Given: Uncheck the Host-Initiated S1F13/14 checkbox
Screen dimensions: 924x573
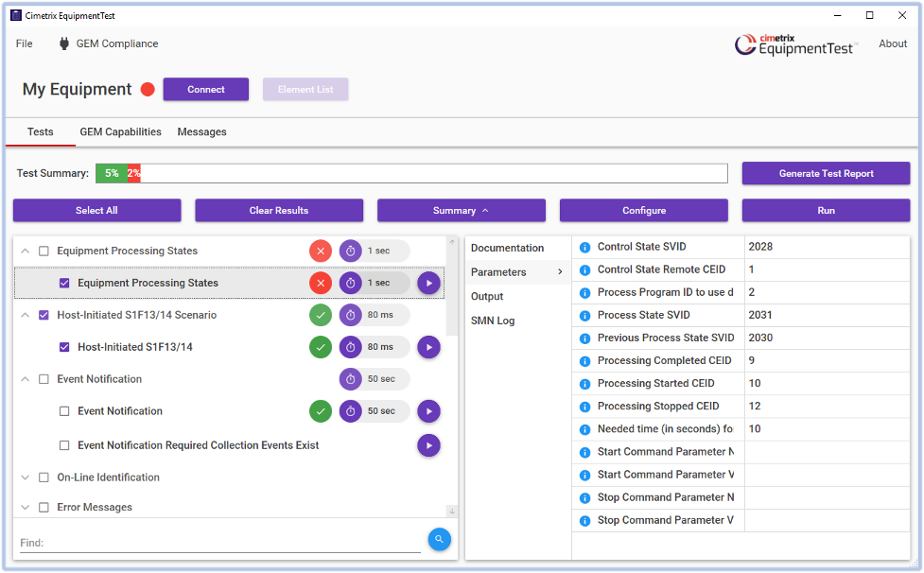Looking at the screenshot, I should (64, 347).
